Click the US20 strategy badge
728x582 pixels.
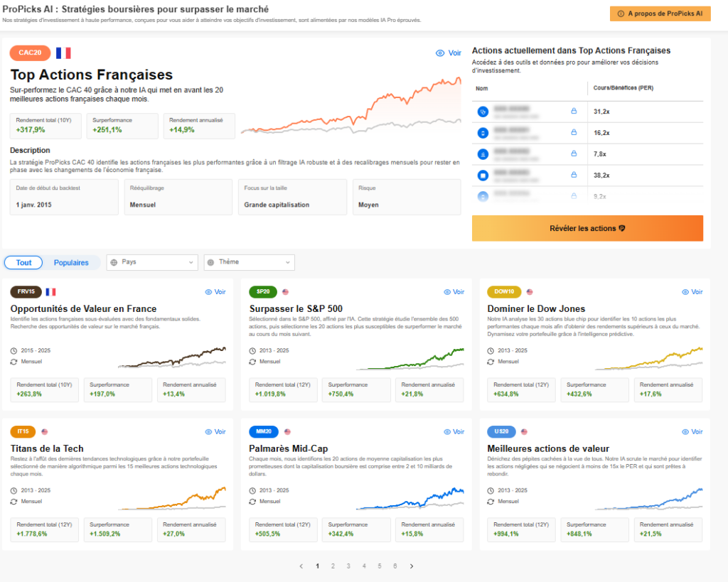[502, 431]
